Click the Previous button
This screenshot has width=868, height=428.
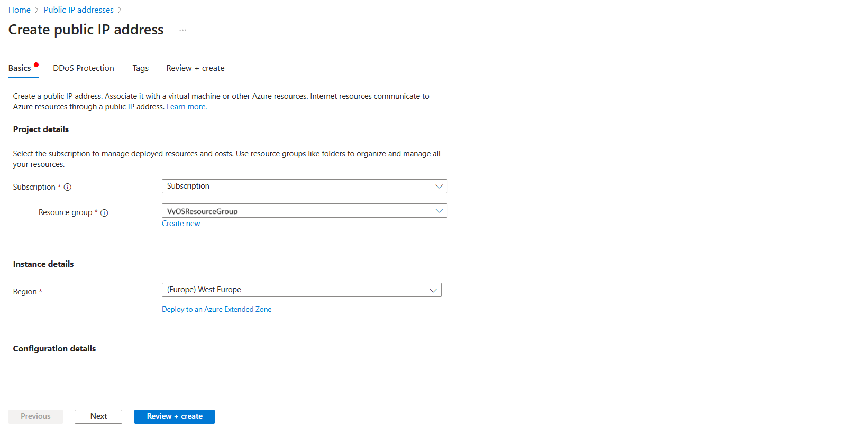pyautogui.click(x=35, y=416)
